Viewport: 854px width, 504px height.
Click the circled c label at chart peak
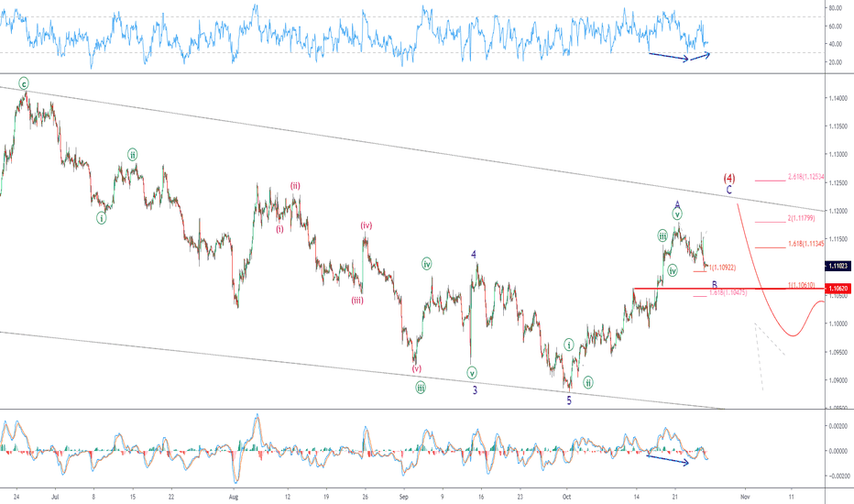click(x=24, y=83)
